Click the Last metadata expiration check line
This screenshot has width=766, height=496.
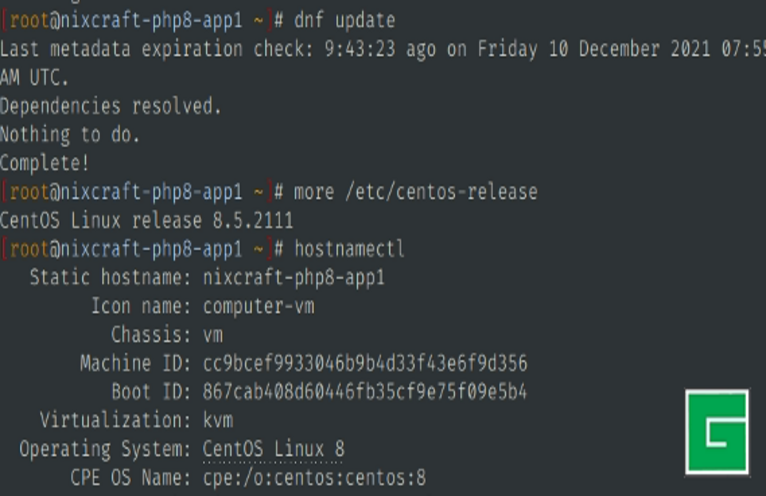click(380, 49)
